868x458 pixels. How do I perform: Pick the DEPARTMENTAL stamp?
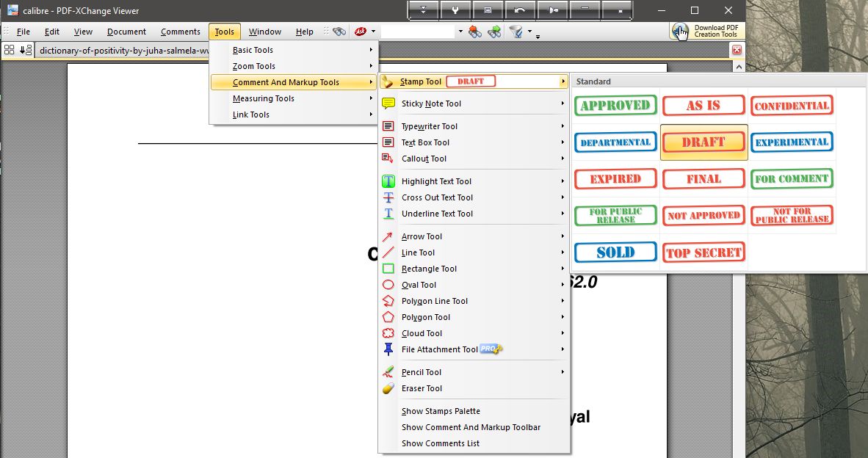pyautogui.click(x=615, y=142)
